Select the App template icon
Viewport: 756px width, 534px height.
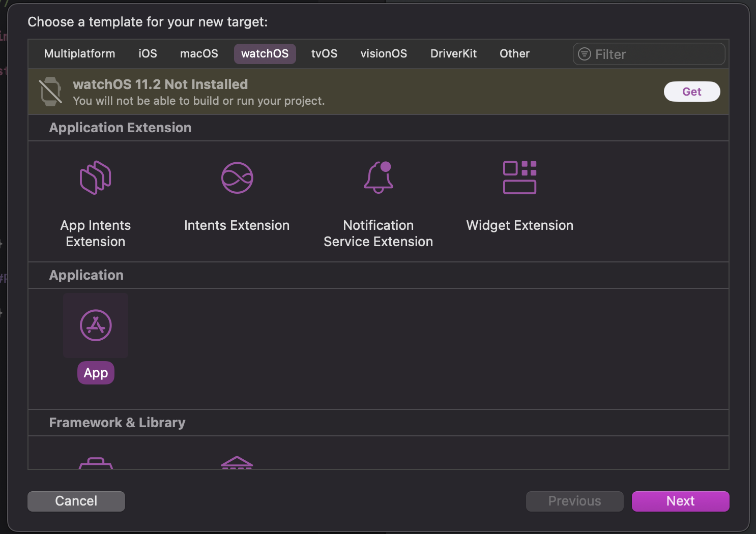(96, 325)
